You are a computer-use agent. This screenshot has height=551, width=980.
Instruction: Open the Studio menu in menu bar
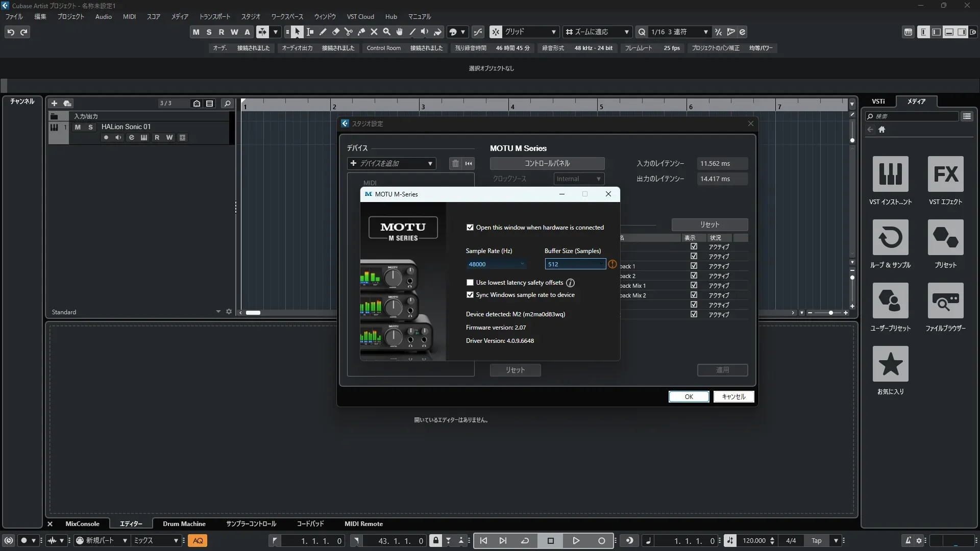click(251, 17)
